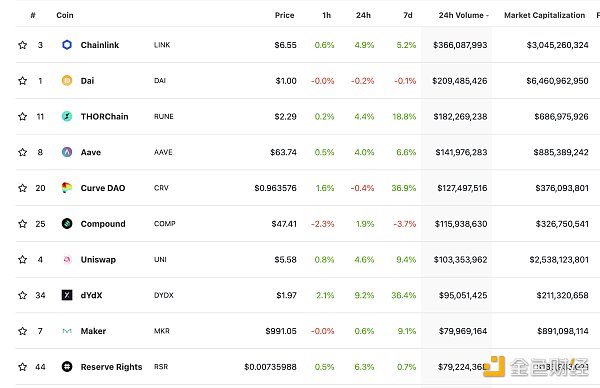Sort by 24h Volume column header
Image resolution: width=600 pixels, height=388 pixels.
coord(463,15)
